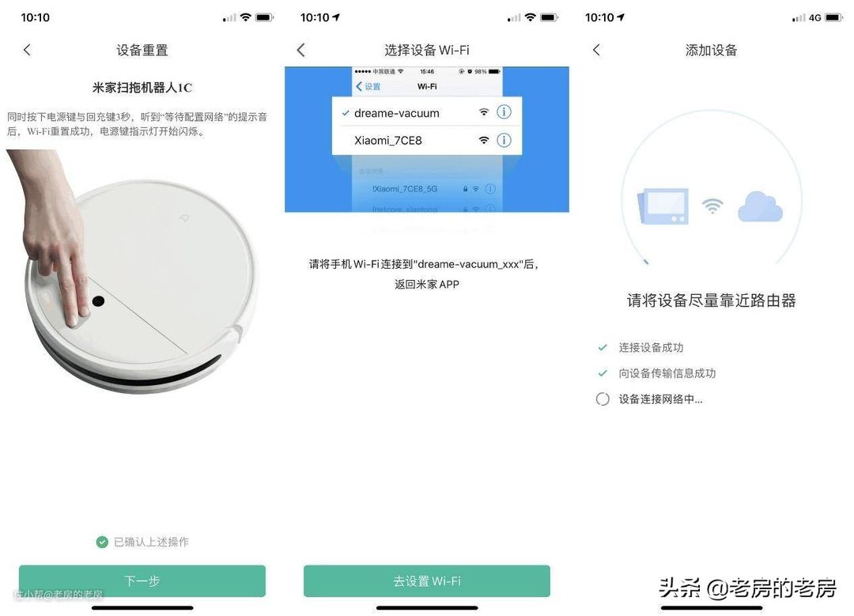Toggle the 已确认上述操作 checkbox

(102, 542)
